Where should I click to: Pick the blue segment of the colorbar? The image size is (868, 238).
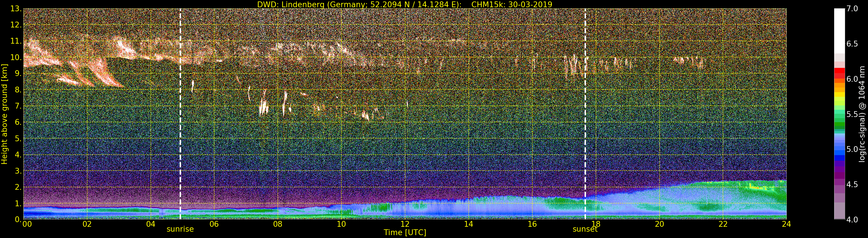(839, 157)
